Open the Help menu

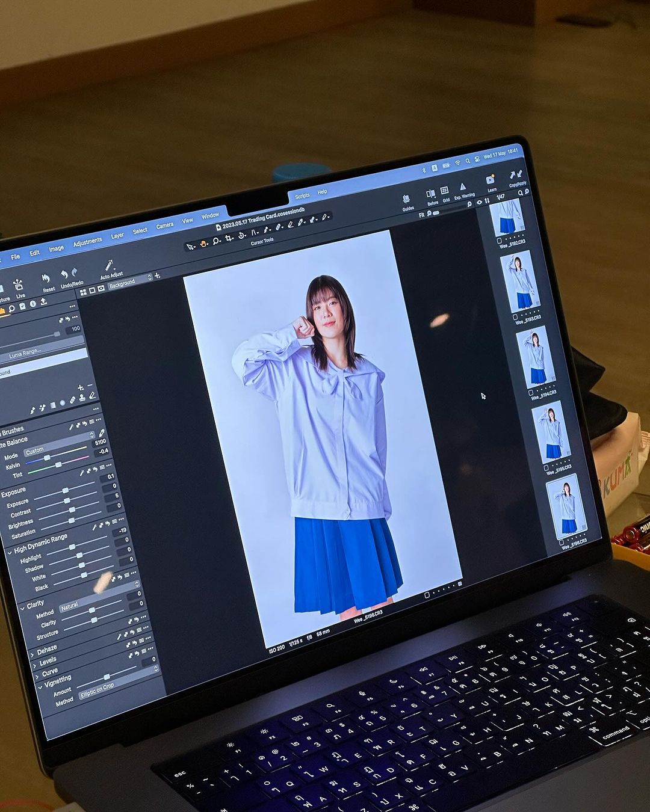click(x=322, y=192)
